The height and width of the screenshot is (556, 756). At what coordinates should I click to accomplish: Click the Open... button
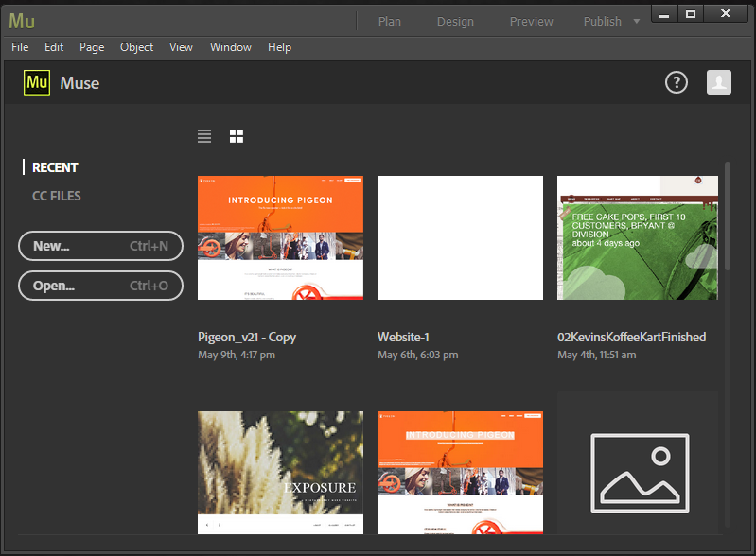pyautogui.click(x=100, y=286)
